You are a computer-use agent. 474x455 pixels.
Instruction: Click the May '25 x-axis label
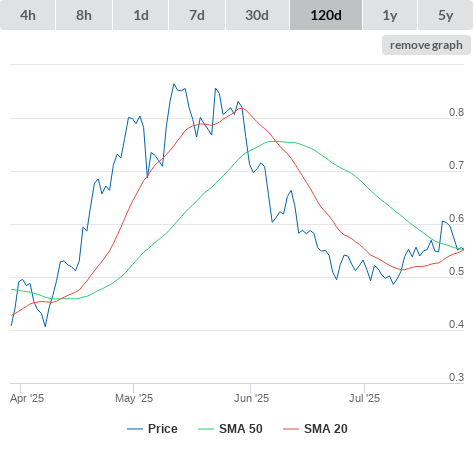click(134, 398)
